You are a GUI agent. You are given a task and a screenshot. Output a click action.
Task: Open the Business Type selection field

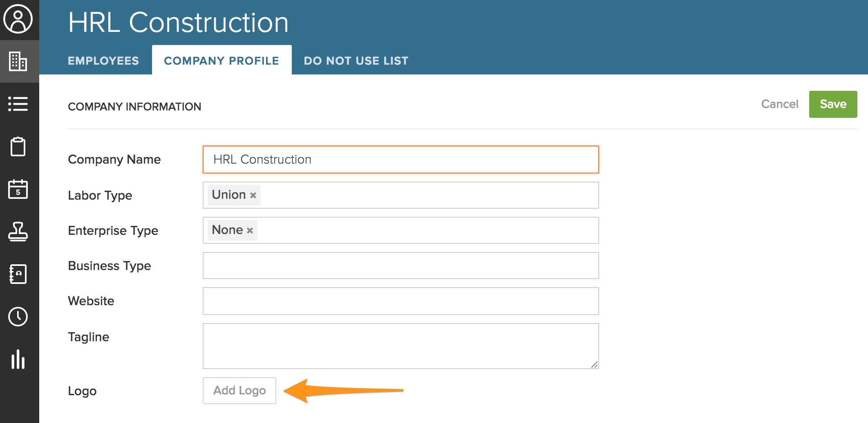400,265
